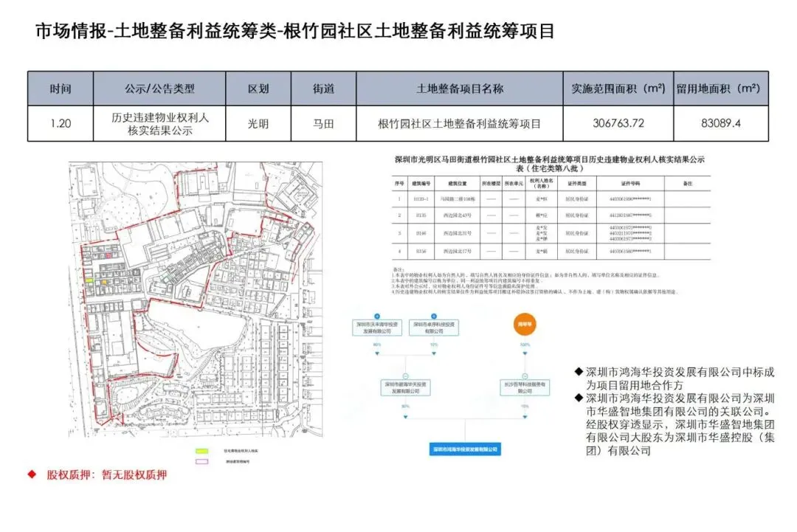Click the red diamond before 股权质押

pyautogui.click(x=32, y=474)
